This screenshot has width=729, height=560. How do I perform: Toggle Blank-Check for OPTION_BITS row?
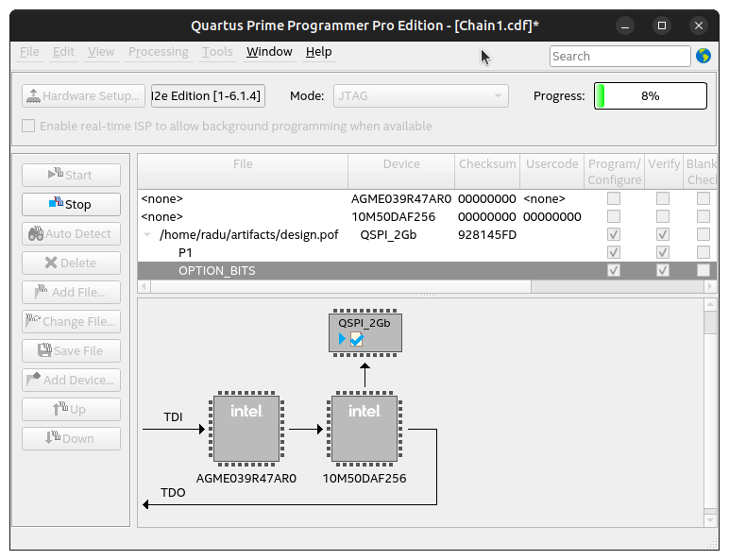coord(704,271)
